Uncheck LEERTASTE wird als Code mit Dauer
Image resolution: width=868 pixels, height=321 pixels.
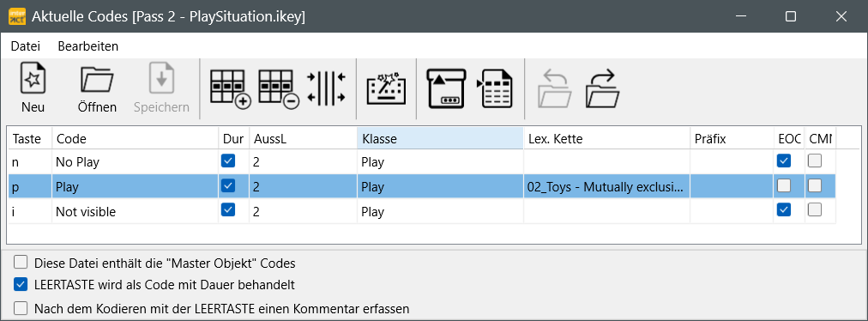[21, 285]
